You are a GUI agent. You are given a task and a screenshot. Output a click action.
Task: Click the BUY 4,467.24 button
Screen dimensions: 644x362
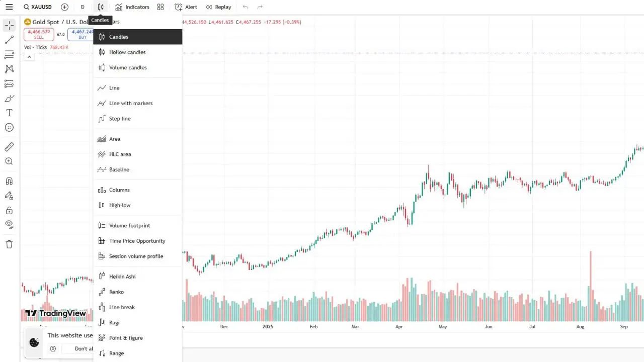pos(81,34)
